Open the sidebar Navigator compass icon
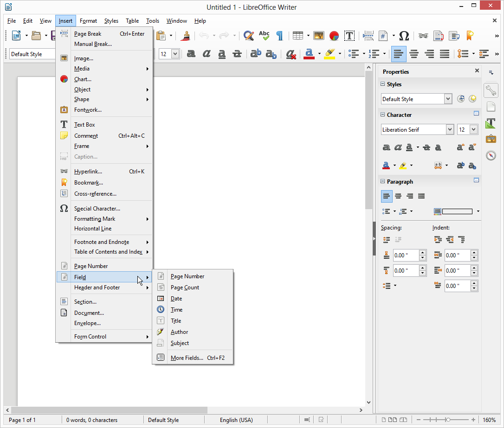The height and width of the screenshot is (428, 504). (x=491, y=155)
